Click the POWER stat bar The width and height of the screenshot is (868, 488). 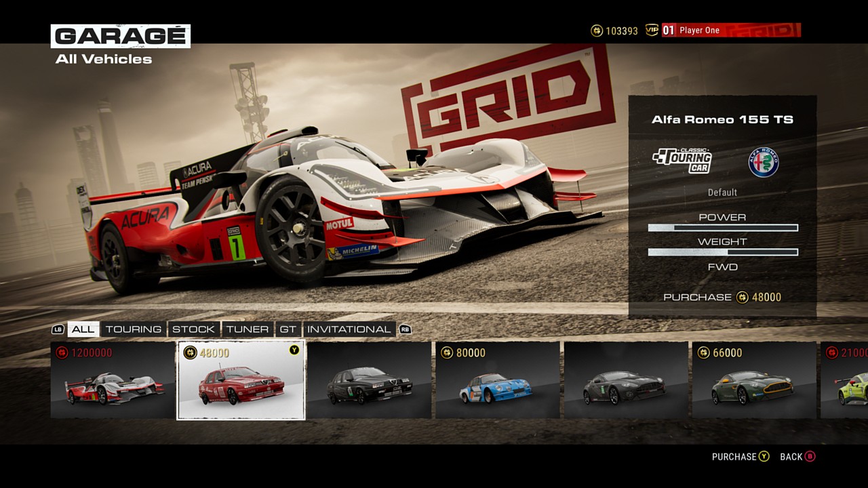click(723, 228)
